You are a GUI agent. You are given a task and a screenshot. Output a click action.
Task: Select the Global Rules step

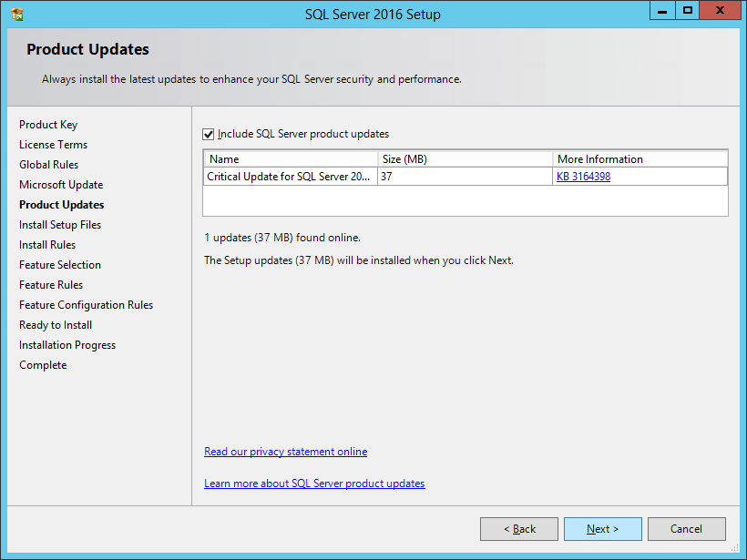[x=48, y=165]
